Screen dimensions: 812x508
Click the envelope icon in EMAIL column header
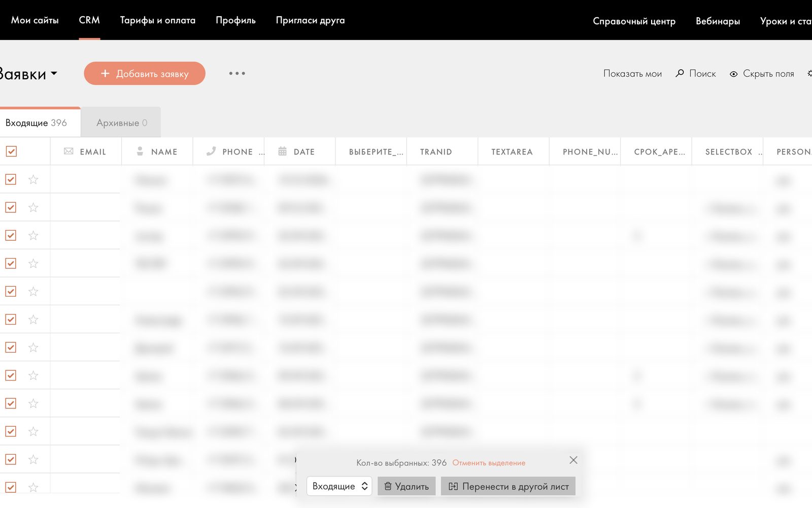[x=69, y=151]
